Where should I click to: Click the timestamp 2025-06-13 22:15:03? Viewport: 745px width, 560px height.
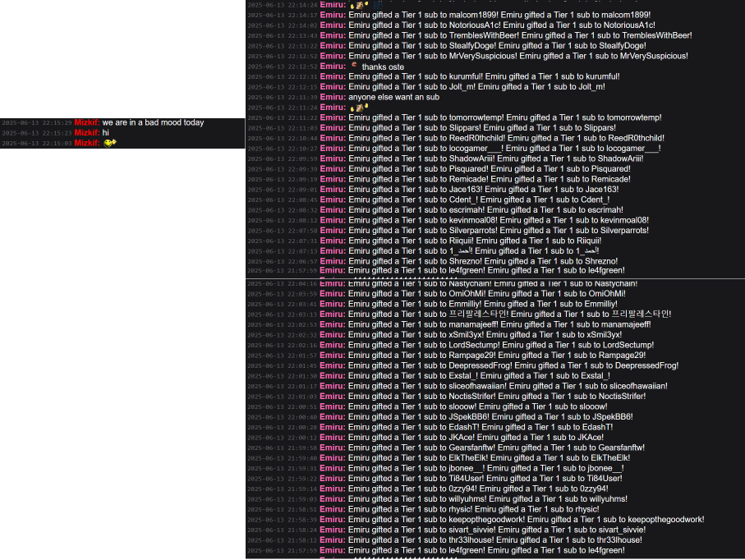[37, 143]
